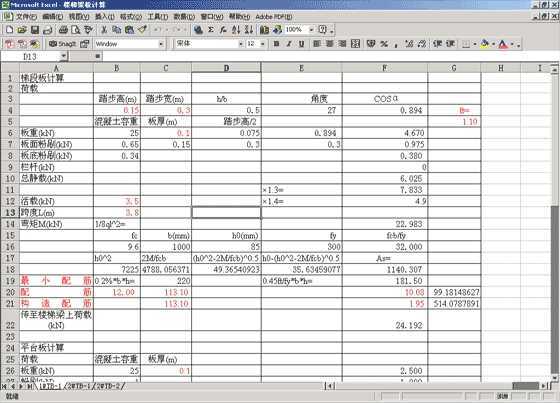Image resolution: width=560 pixels, height=403 pixels.
Task: Open a file with the Open folder icon
Action: (x=22, y=30)
